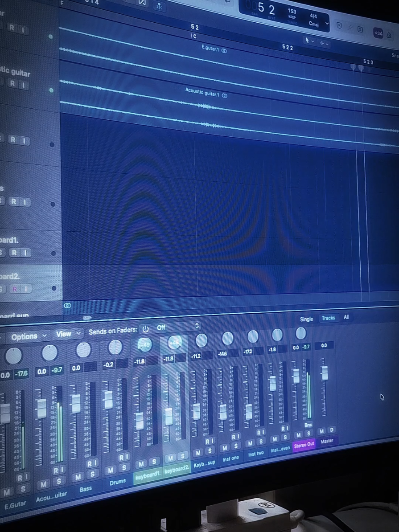Switch mixer to Single view

coord(306,319)
